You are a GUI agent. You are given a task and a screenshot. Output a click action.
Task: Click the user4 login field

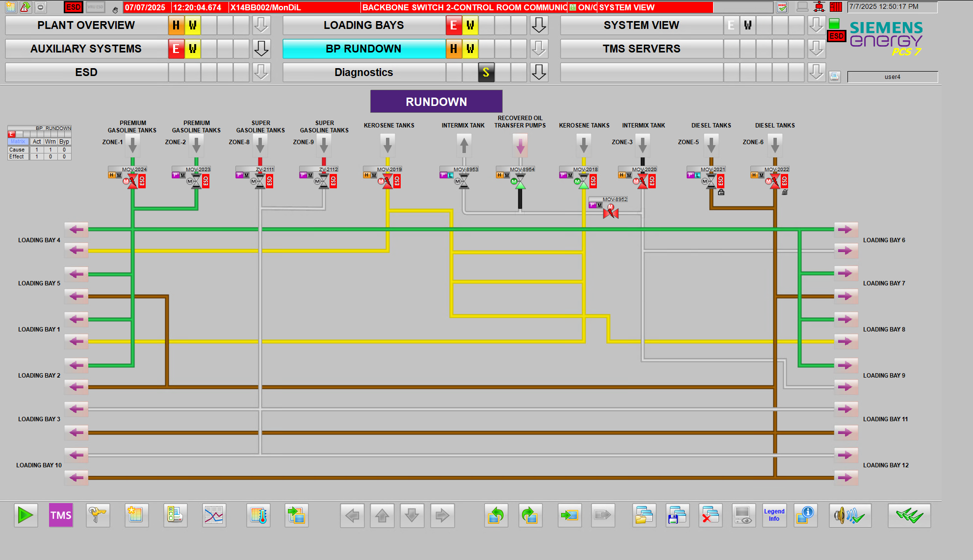tap(893, 77)
